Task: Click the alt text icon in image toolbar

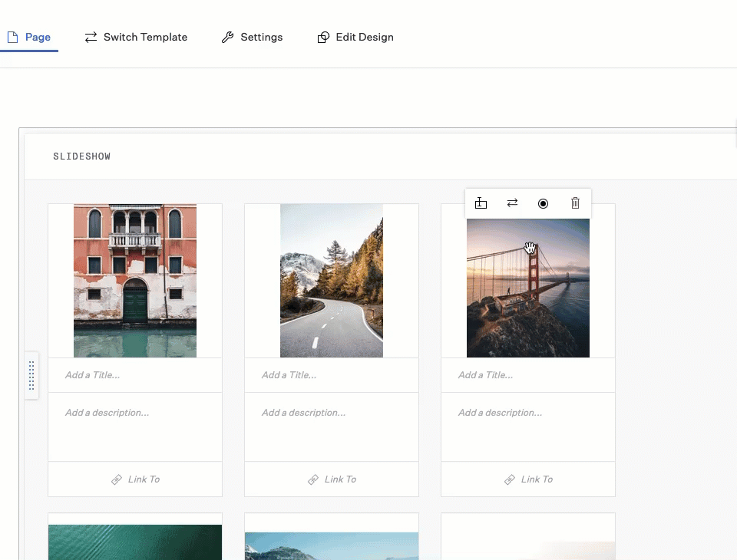Action: pyautogui.click(x=481, y=203)
